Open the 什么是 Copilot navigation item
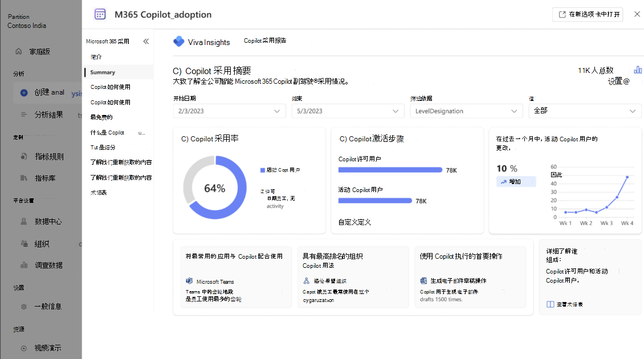644x359 pixels. click(119, 133)
